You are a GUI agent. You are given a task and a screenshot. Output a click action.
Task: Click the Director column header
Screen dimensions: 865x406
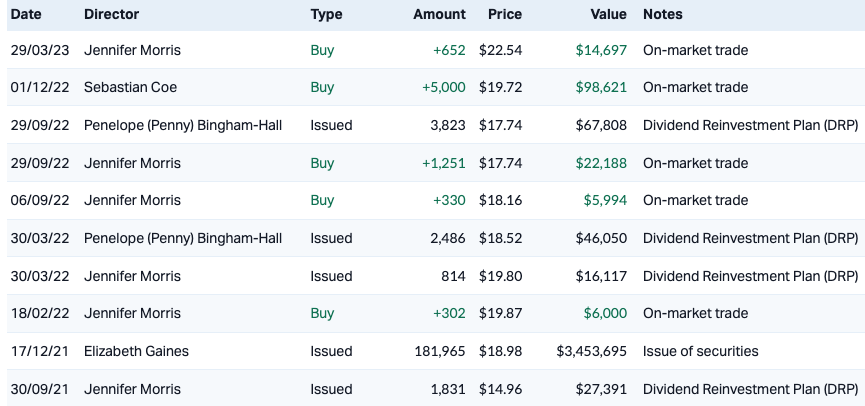coord(112,15)
